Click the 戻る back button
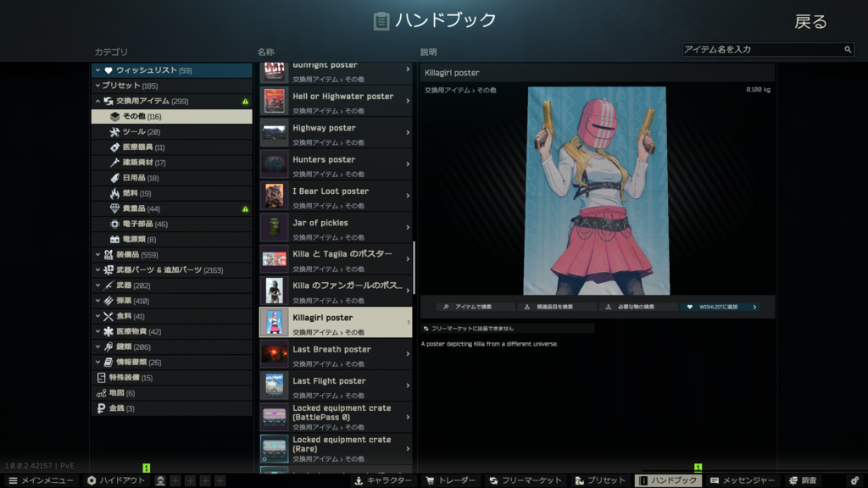Image resolution: width=868 pixels, height=488 pixels. click(x=810, y=22)
